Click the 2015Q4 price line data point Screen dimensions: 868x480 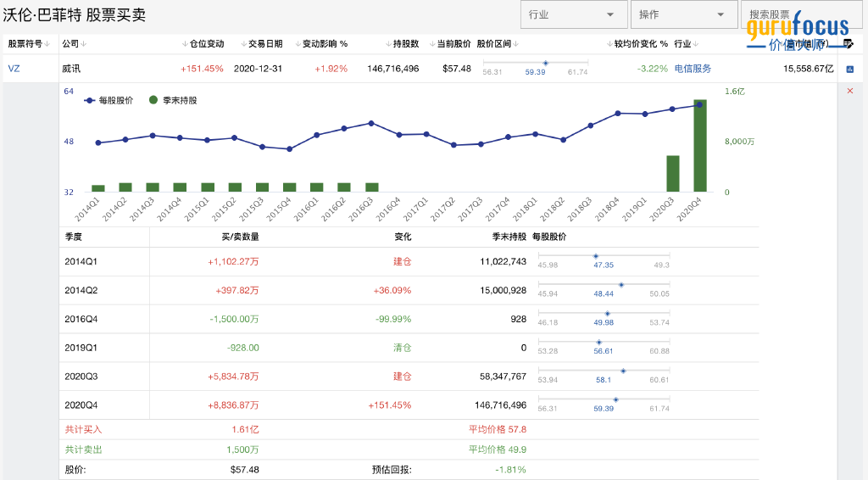[x=290, y=149]
